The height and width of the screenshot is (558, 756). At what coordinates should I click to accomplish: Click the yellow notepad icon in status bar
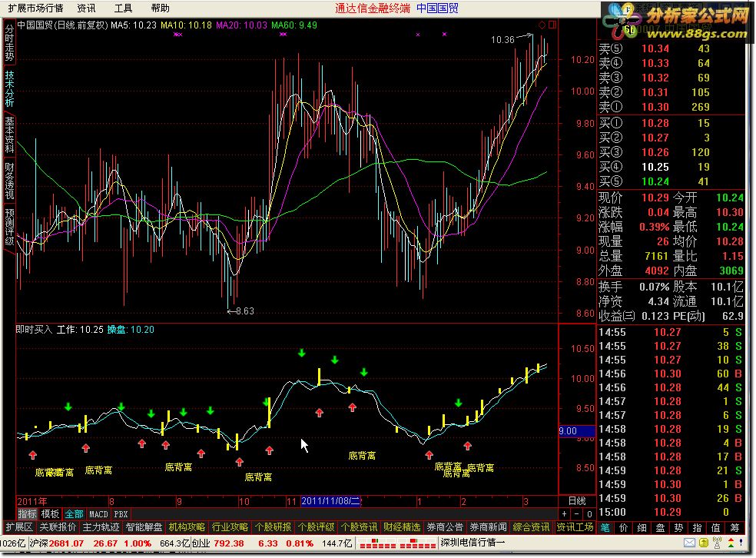point(704,543)
